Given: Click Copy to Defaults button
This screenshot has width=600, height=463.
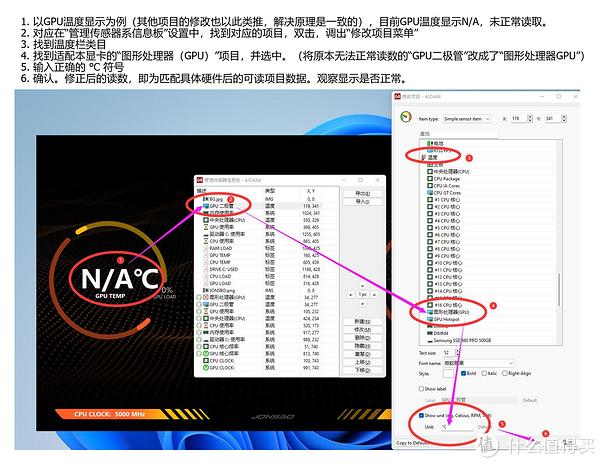Looking at the screenshot, I should point(413,443).
